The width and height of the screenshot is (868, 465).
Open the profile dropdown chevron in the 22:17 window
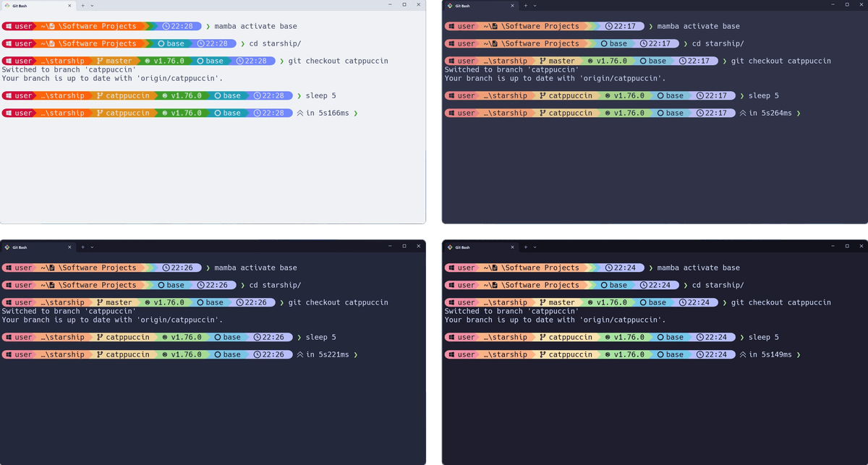coord(535,5)
